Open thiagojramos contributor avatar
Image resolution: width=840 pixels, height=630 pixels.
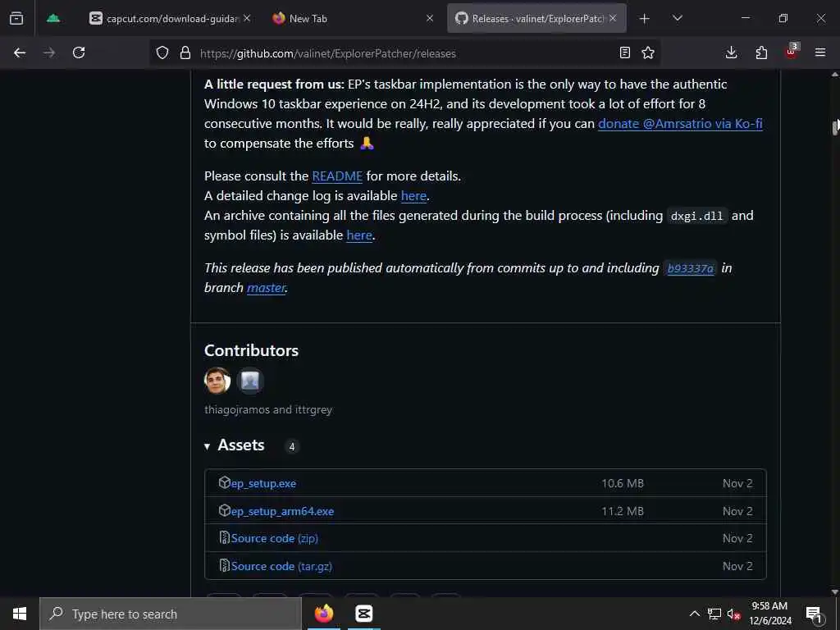(x=217, y=381)
